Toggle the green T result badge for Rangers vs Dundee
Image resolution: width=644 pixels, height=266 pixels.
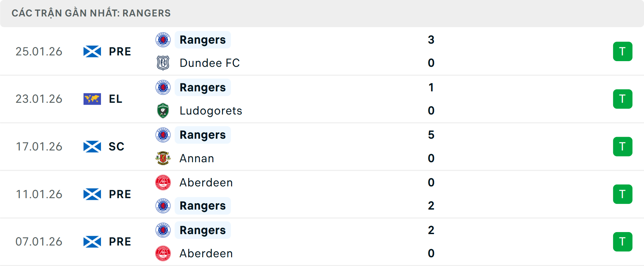(x=623, y=51)
